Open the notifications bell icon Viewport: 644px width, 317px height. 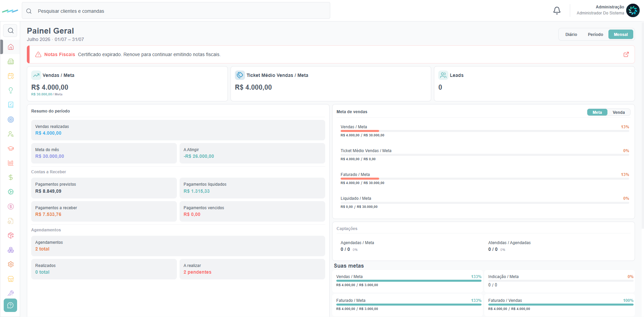[x=557, y=11]
